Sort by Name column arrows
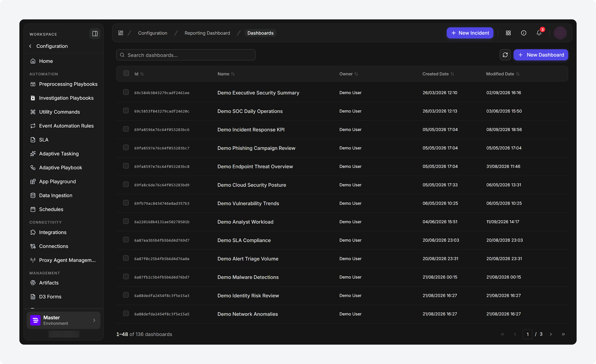Image resolution: width=596 pixels, height=364 pixels. 233,74
